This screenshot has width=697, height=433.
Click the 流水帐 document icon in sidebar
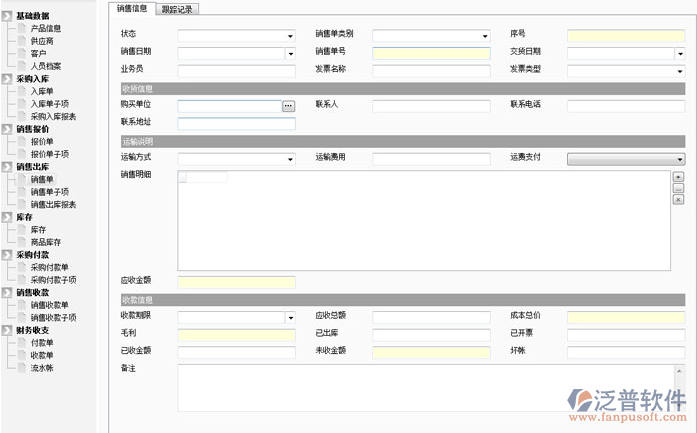[x=22, y=368]
